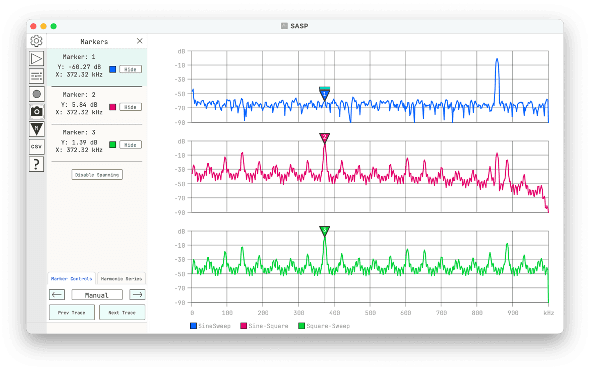This screenshot has width=590, height=372.
Task: Select the Marker: 1 entry
Action: click(97, 67)
